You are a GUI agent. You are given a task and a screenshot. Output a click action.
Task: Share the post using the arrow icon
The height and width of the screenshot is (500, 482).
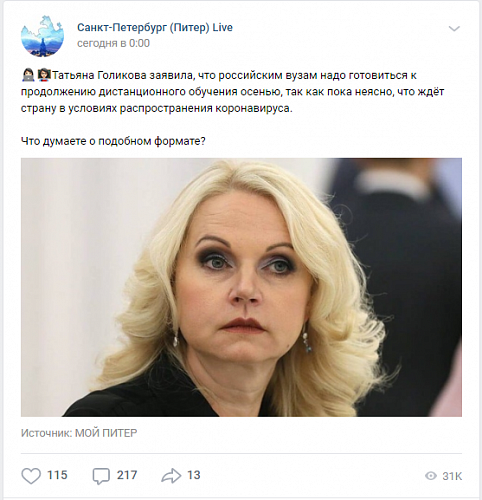[x=171, y=476]
